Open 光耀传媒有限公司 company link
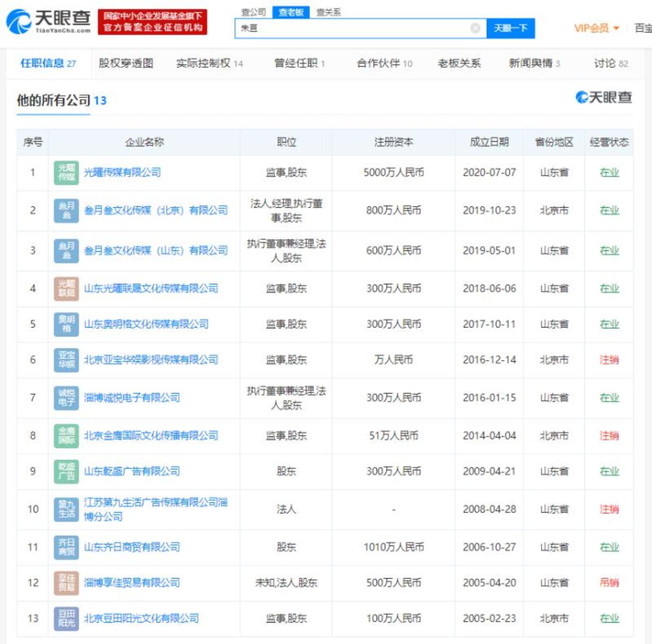 [x=122, y=172]
